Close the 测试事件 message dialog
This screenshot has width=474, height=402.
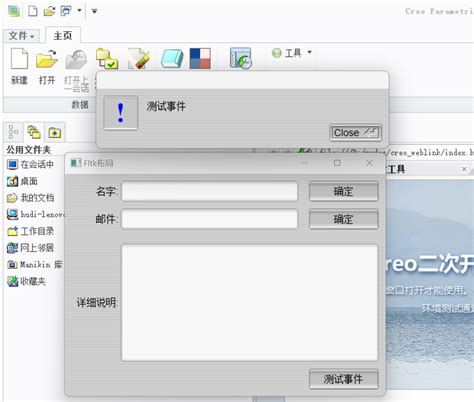point(355,133)
